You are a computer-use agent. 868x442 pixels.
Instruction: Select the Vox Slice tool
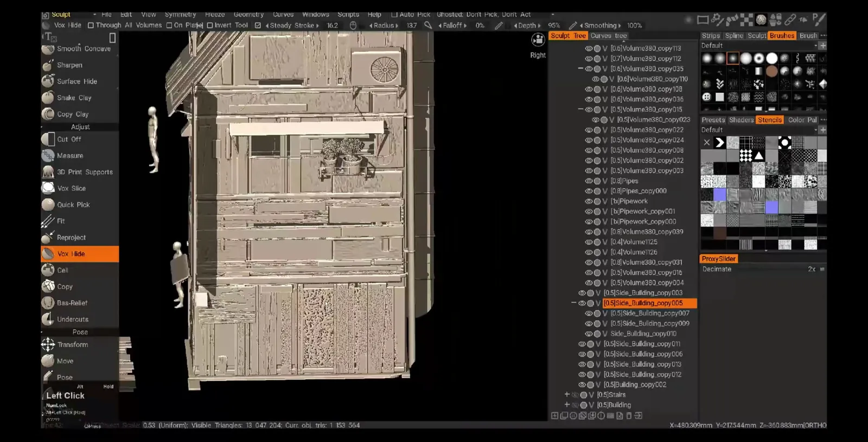click(x=80, y=188)
